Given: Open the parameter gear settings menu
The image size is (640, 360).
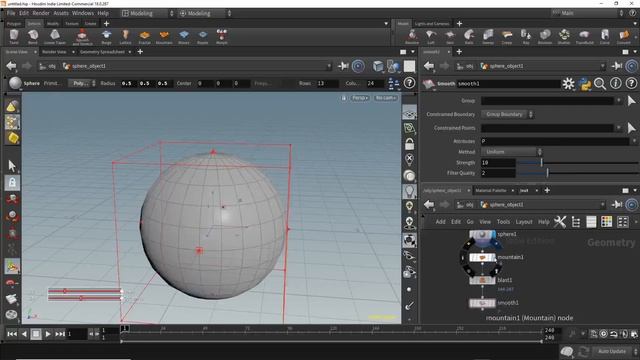Looking at the screenshot, I should (568, 84).
